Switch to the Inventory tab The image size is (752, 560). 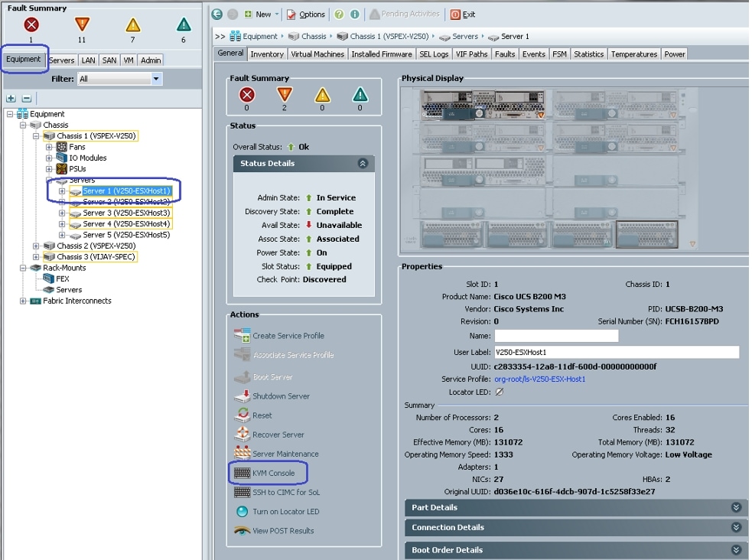coord(267,54)
